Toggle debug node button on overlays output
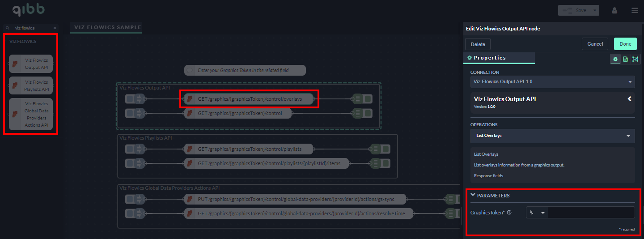This screenshot has width=644, height=239. (367, 99)
